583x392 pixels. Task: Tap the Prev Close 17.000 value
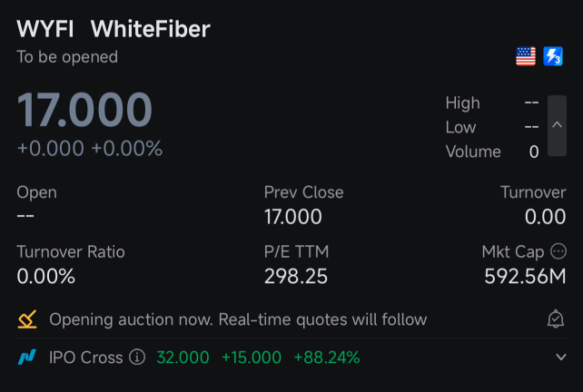pyautogui.click(x=293, y=217)
